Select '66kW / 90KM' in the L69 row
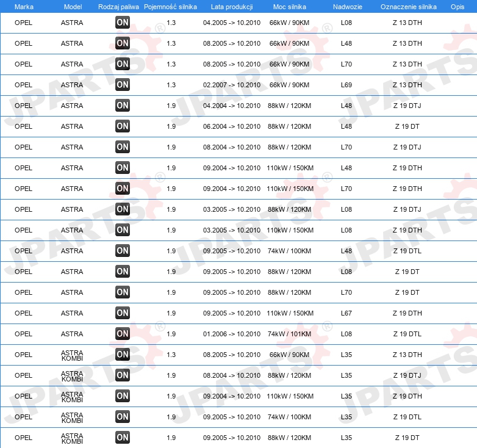 (289, 85)
